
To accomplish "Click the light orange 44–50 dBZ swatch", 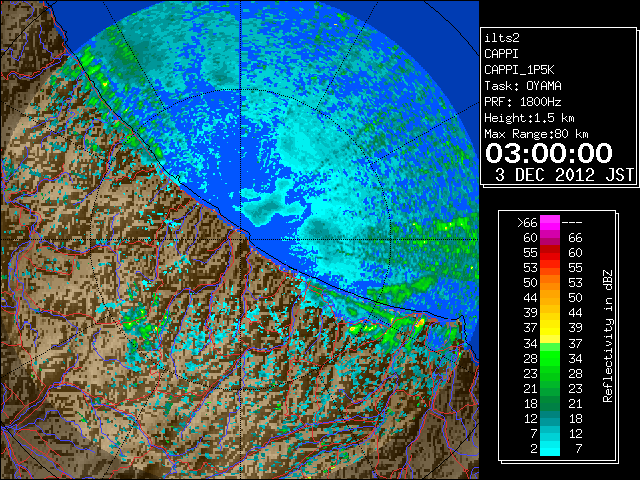I will click(x=550, y=298).
